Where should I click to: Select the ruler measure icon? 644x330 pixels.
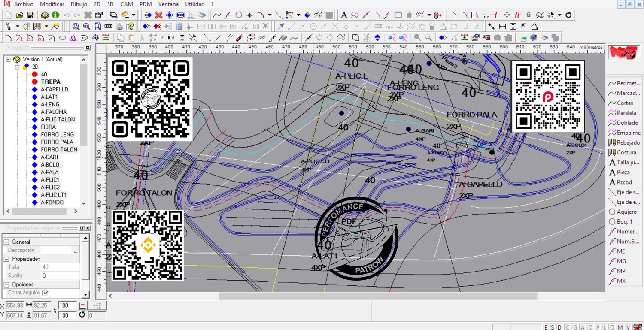[108, 26]
